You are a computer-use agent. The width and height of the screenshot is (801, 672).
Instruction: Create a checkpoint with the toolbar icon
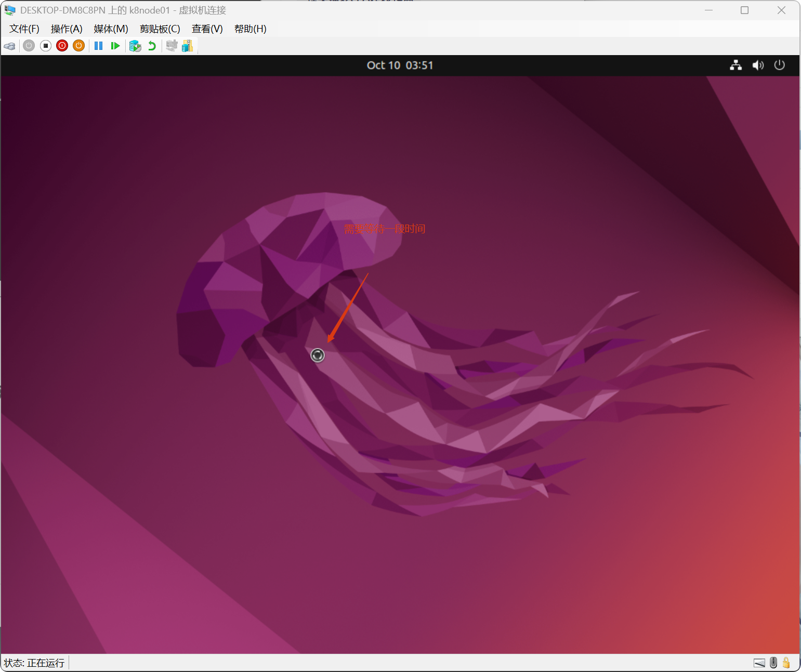(135, 46)
